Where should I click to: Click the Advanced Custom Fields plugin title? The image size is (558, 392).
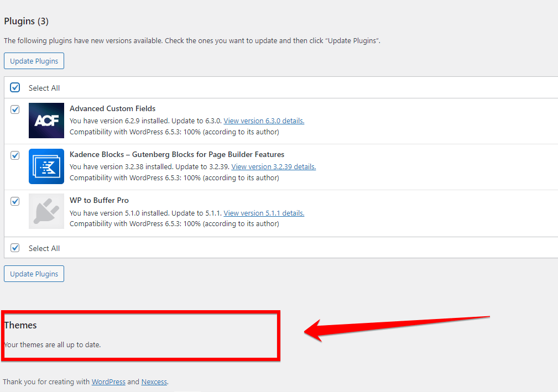[x=112, y=108]
